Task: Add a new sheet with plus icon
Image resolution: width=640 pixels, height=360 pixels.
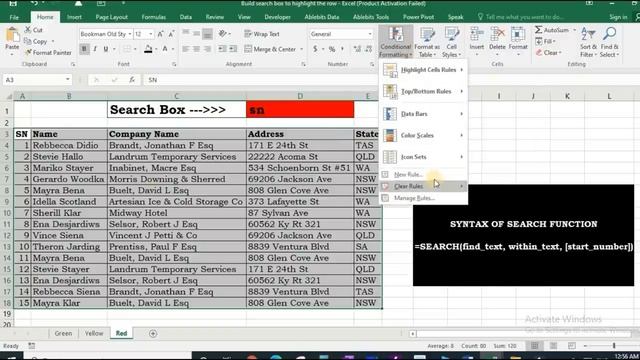Action: tap(153, 333)
